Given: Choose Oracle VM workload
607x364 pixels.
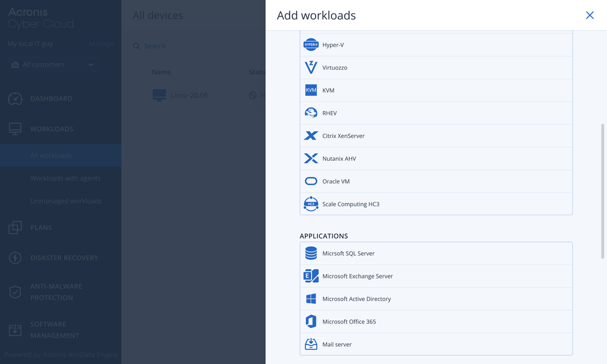Looking at the screenshot, I should 436,181.
